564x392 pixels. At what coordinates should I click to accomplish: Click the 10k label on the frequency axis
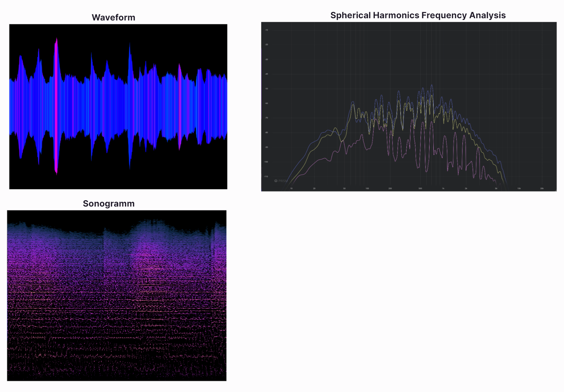click(519, 189)
